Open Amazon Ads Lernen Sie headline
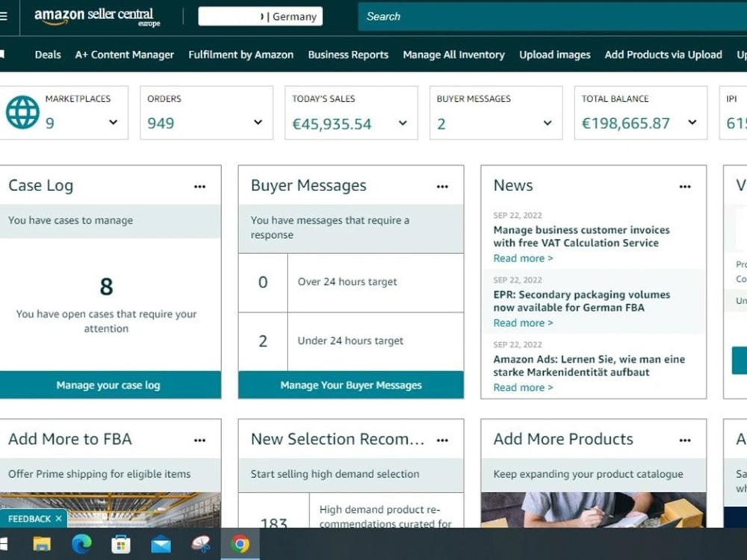Image resolution: width=747 pixels, height=560 pixels. [x=589, y=366]
